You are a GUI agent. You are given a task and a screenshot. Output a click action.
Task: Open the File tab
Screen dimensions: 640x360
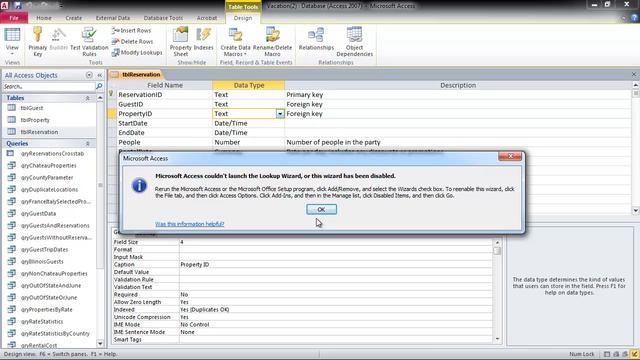(14, 18)
